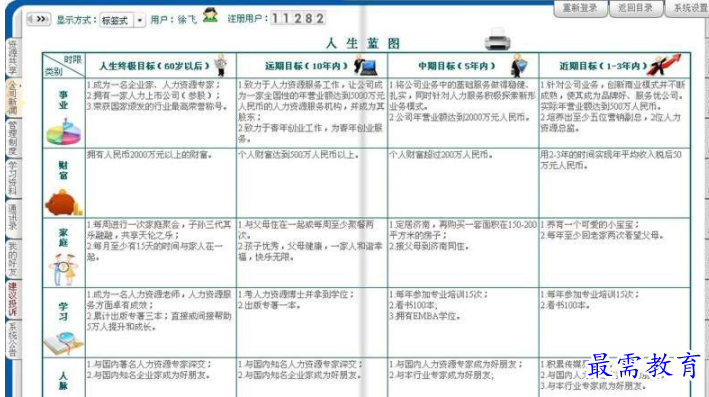Viewport: 709px width, 397px height.
Task: Click the registered user counter 11282
Action: (298, 19)
